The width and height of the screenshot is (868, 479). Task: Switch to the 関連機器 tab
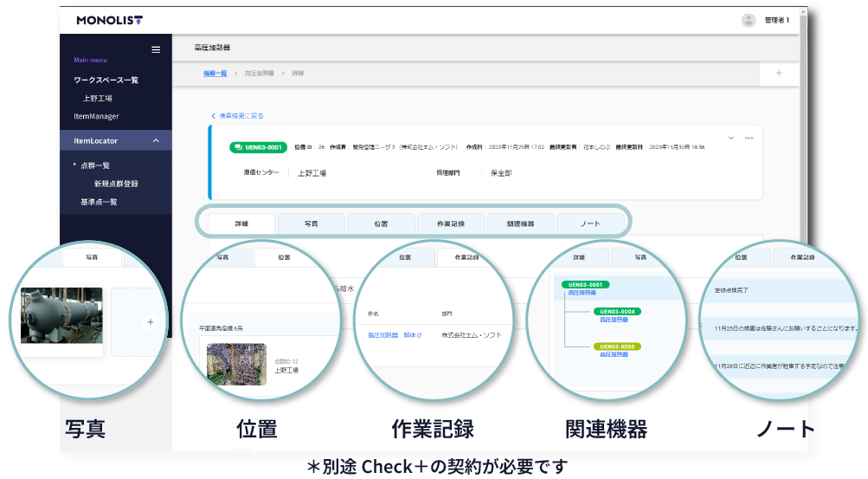pos(520,223)
